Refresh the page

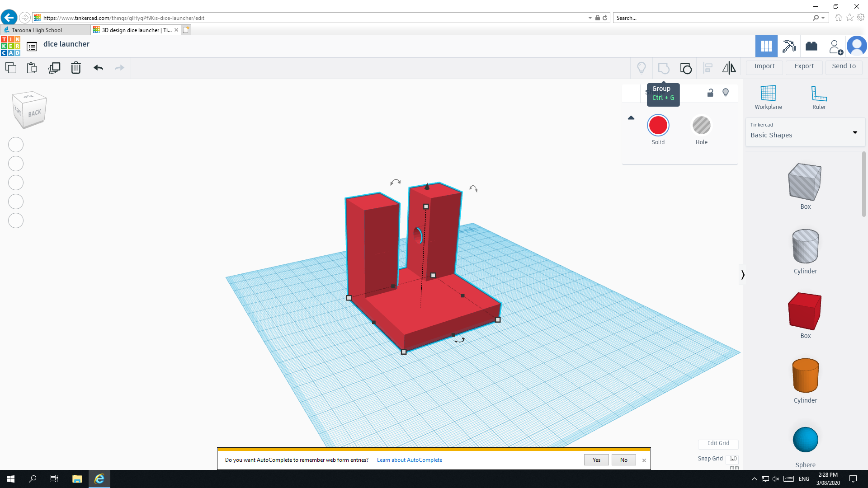coord(605,18)
